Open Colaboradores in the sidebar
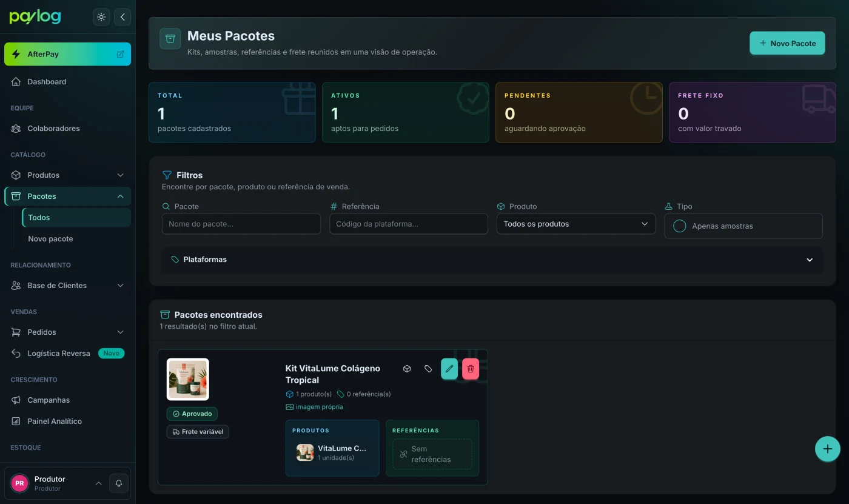This screenshot has height=504, width=849. point(67,129)
